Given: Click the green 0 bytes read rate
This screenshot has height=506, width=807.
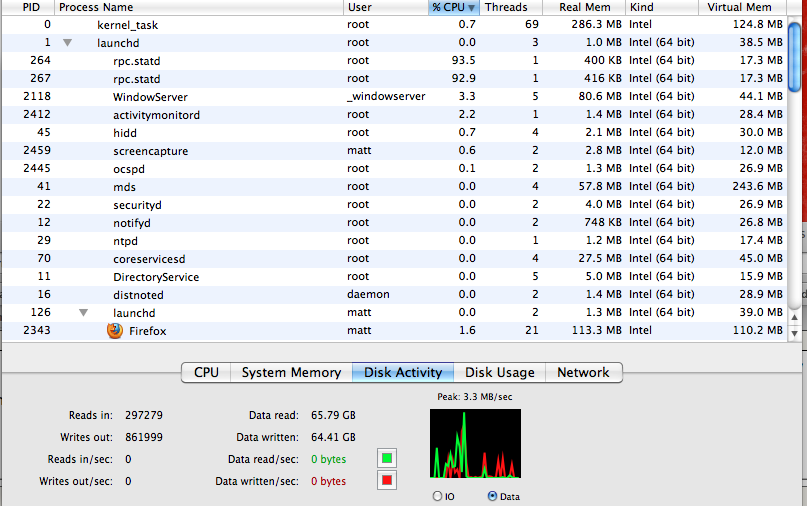Looking at the screenshot, I should [328, 459].
